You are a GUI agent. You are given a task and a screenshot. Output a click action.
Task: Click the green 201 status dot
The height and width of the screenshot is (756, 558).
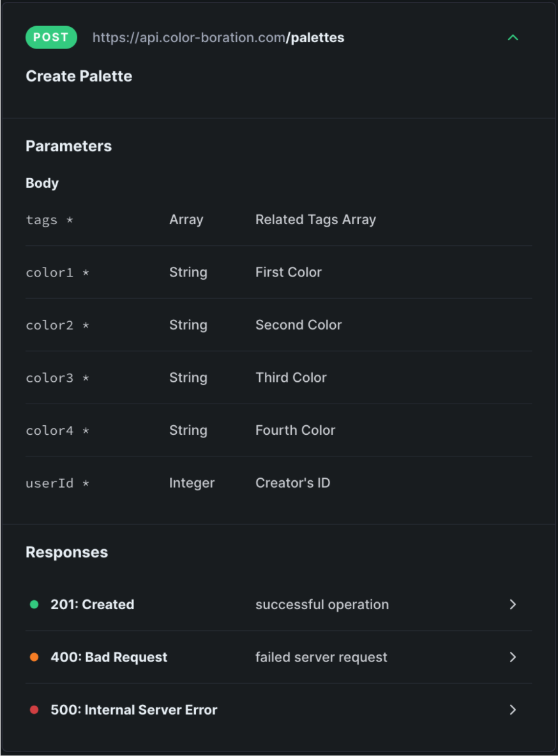34,605
